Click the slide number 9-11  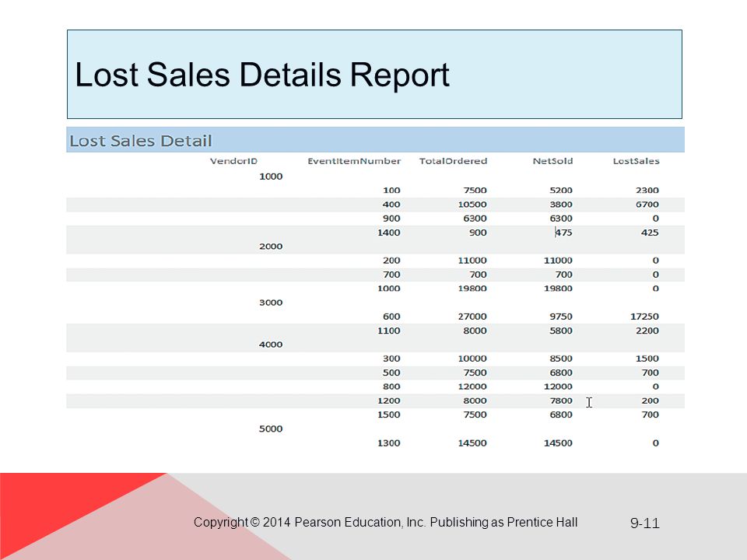tap(644, 523)
